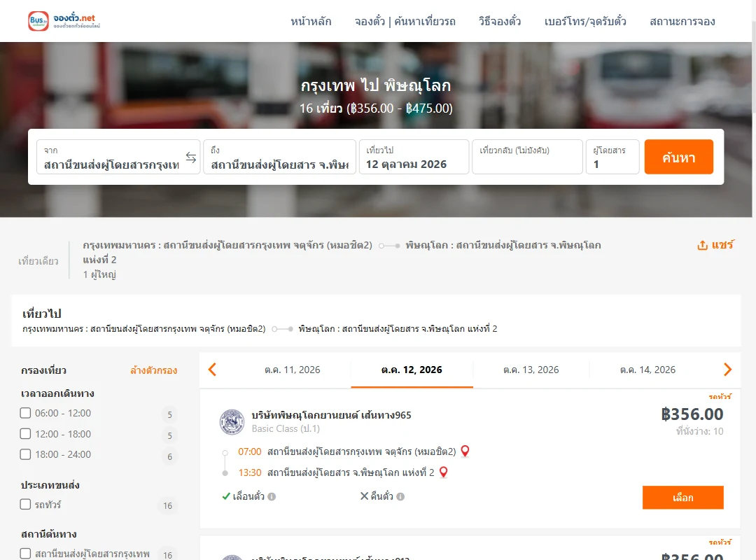Screen dimensions: 756x560
Task: Go to next dates with right chevron
Action: click(x=727, y=370)
